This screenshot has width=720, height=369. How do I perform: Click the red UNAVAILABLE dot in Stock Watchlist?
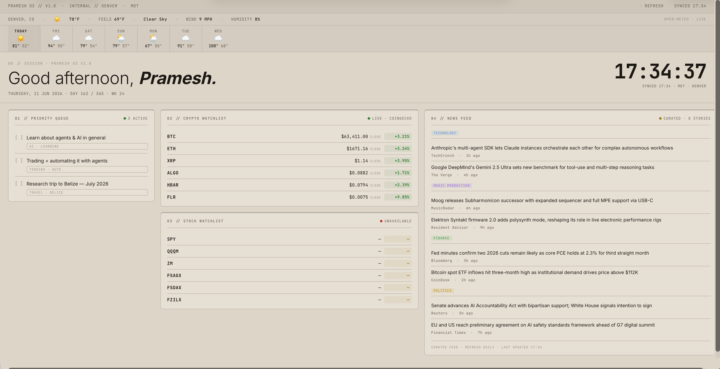[x=381, y=221]
